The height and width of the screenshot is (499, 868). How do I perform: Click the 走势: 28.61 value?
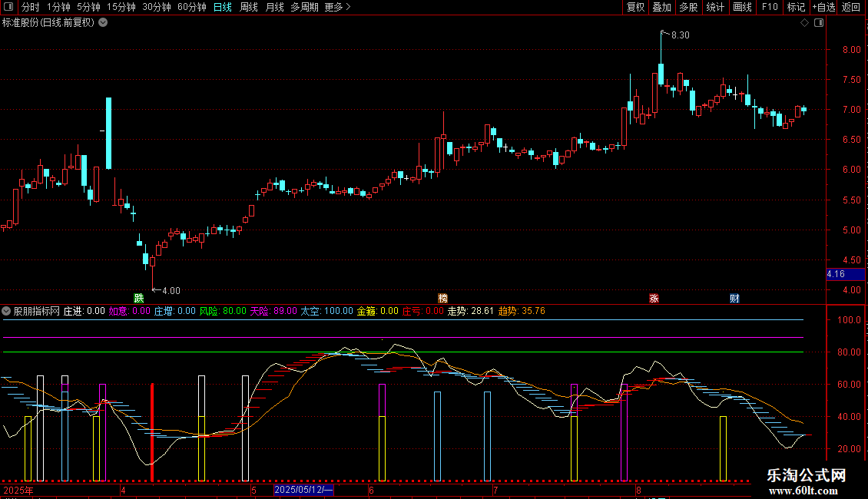coord(471,311)
